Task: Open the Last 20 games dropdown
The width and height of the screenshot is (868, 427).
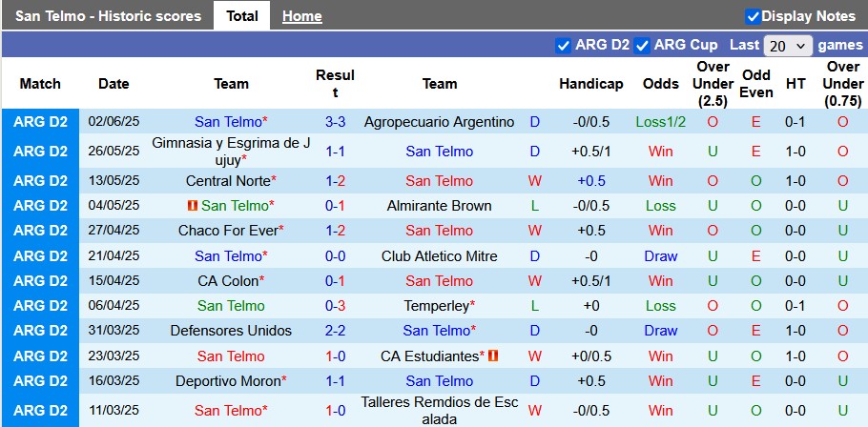Action: coord(788,46)
